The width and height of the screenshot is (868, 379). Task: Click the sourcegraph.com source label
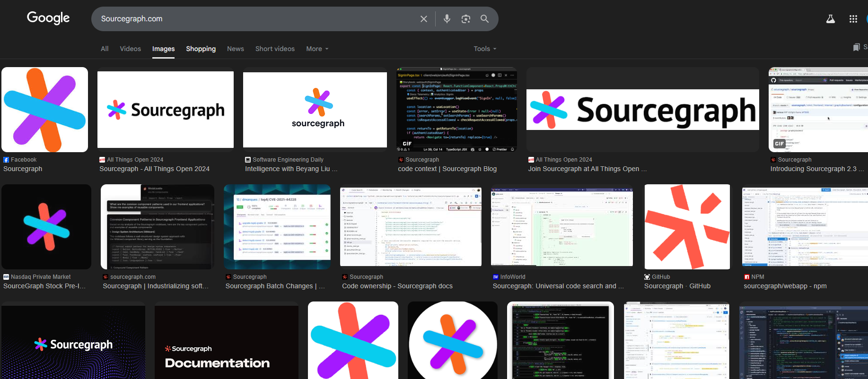[x=133, y=277]
